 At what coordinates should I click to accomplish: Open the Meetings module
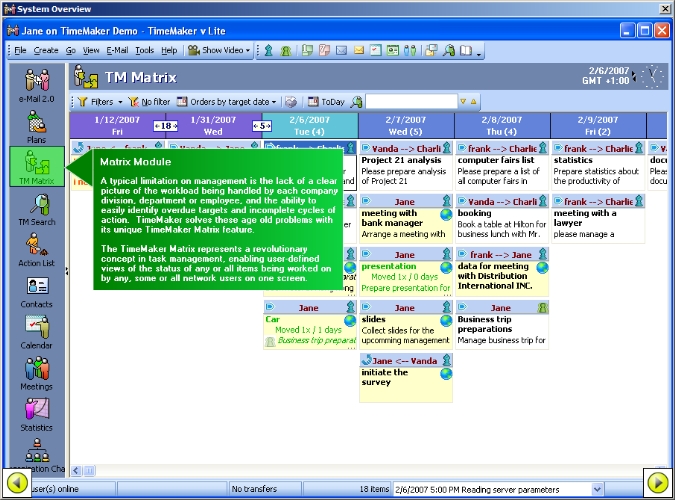pos(37,373)
